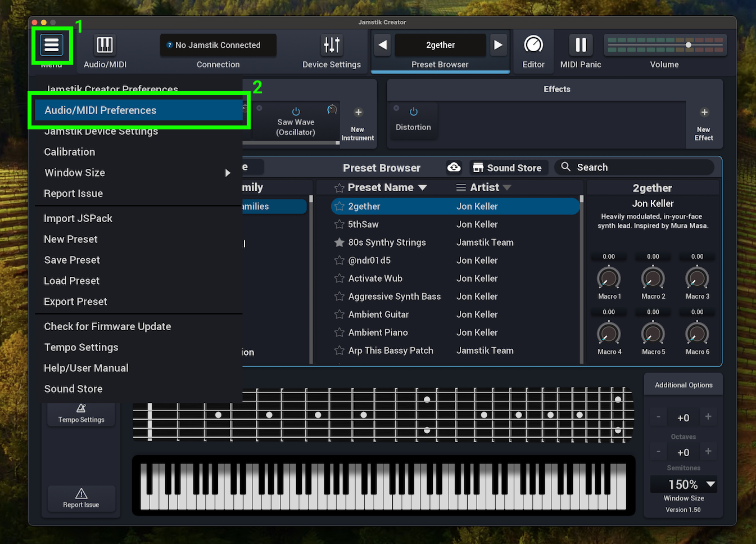Screen dimensions: 756x544
Task: Choose New Preset menu item
Action: (x=139, y=239)
